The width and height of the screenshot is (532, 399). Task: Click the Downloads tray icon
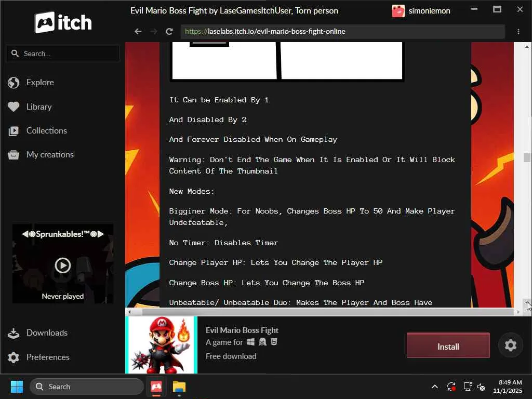[x=14, y=333]
